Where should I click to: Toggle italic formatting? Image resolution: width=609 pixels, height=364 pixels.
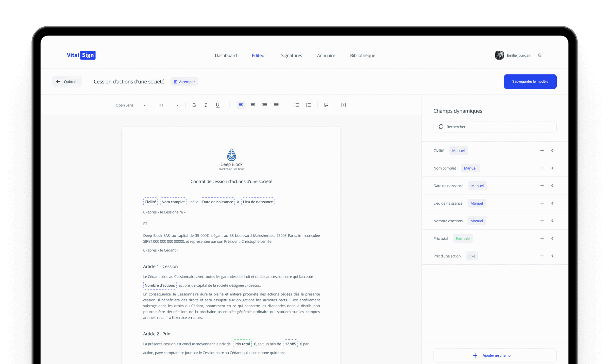pyautogui.click(x=206, y=105)
